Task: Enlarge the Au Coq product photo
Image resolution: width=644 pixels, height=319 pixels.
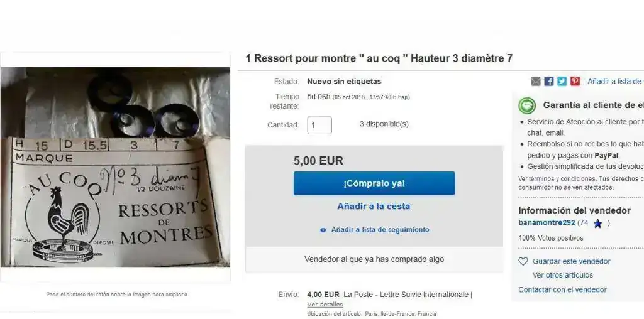Action: pos(115,167)
